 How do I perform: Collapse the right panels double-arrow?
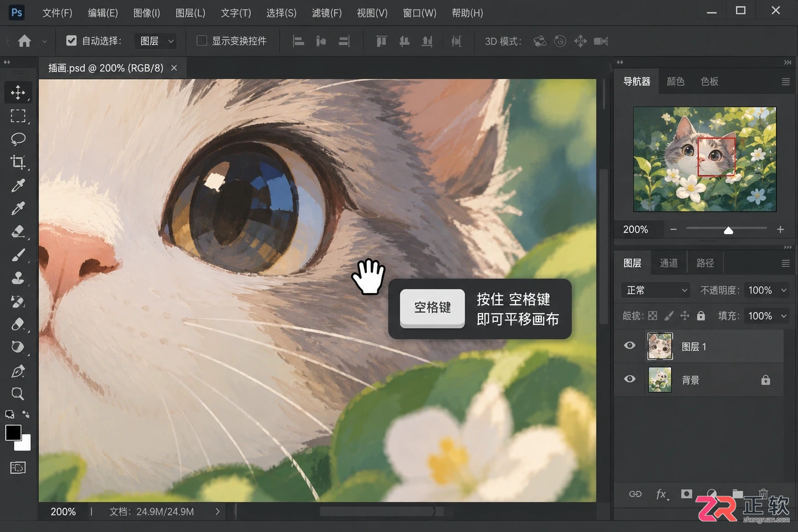click(x=787, y=62)
